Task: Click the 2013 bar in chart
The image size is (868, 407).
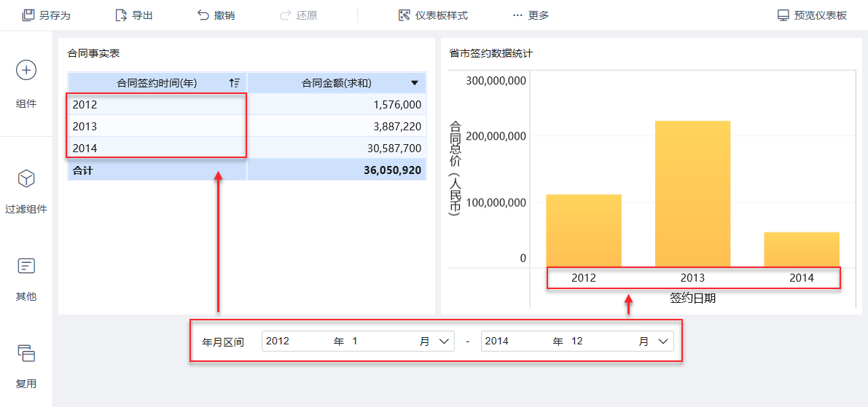Action: (x=692, y=194)
